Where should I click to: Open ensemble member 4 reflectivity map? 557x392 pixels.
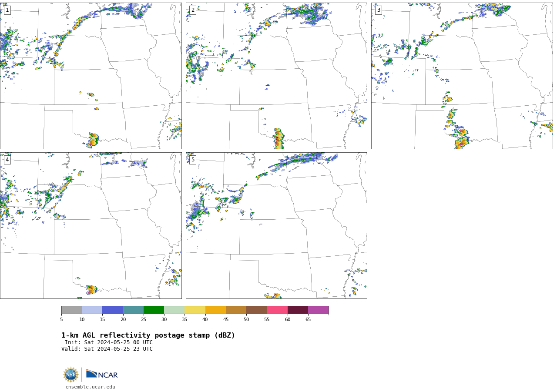click(x=91, y=225)
